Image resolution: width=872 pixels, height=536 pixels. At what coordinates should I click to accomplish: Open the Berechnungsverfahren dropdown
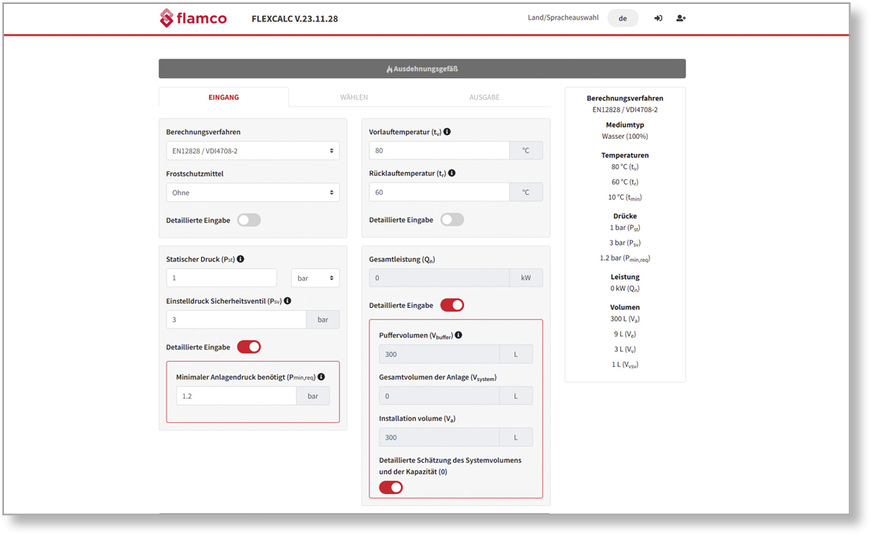coord(252,151)
